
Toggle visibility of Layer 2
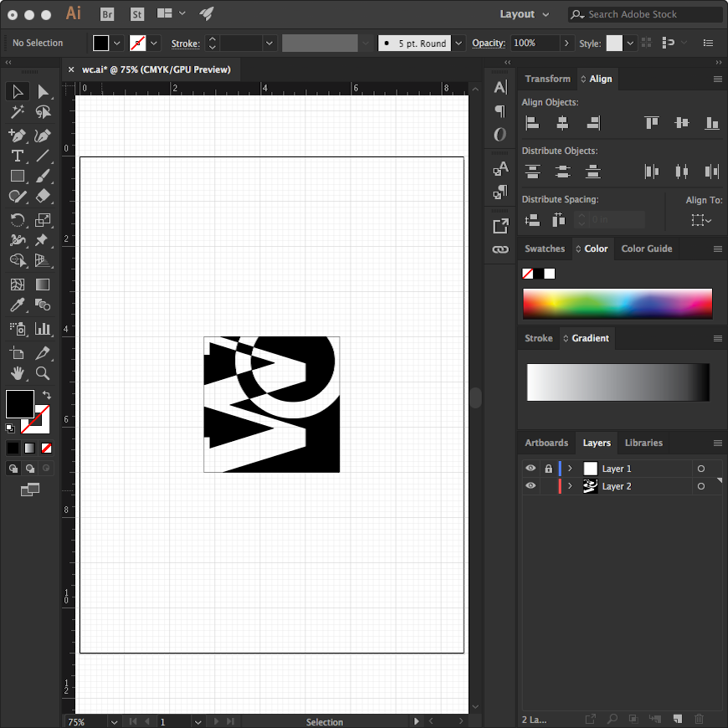click(531, 486)
